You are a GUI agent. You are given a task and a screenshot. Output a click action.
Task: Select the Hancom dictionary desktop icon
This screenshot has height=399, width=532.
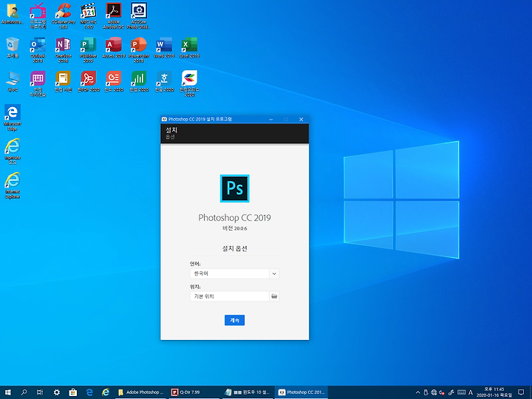[64, 82]
